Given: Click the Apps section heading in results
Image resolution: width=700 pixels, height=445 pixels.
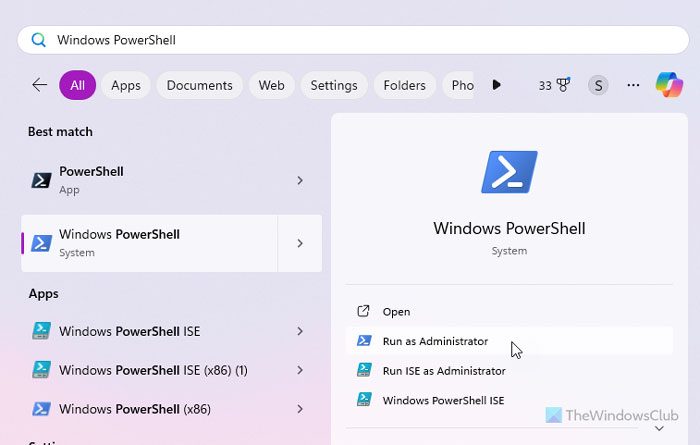Looking at the screenshot, I should [x=43, y=294].
